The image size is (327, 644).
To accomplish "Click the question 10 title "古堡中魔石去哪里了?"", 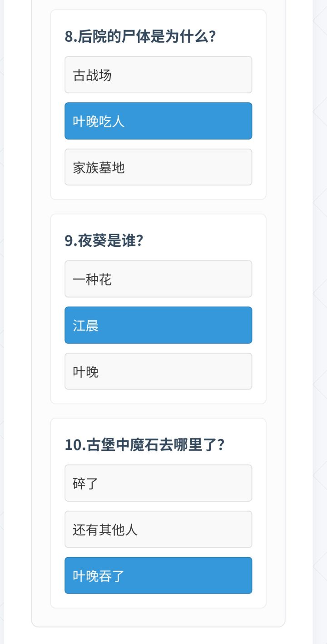I will [x=145, y=444].
